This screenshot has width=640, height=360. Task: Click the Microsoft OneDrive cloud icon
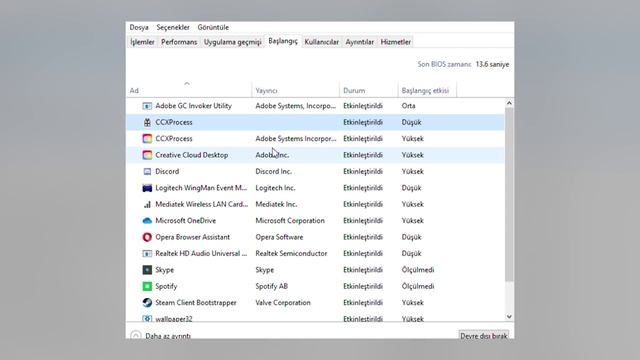tap(147, 221)
